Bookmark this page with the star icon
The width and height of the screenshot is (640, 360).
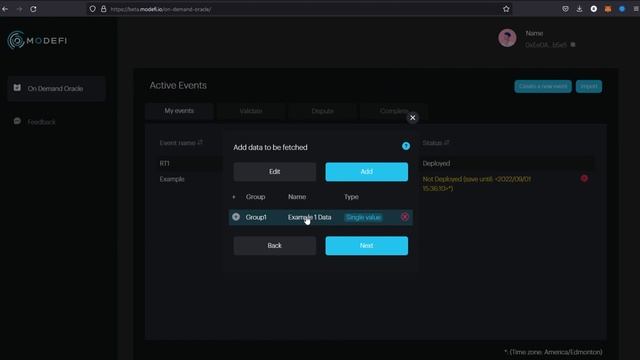506,9
